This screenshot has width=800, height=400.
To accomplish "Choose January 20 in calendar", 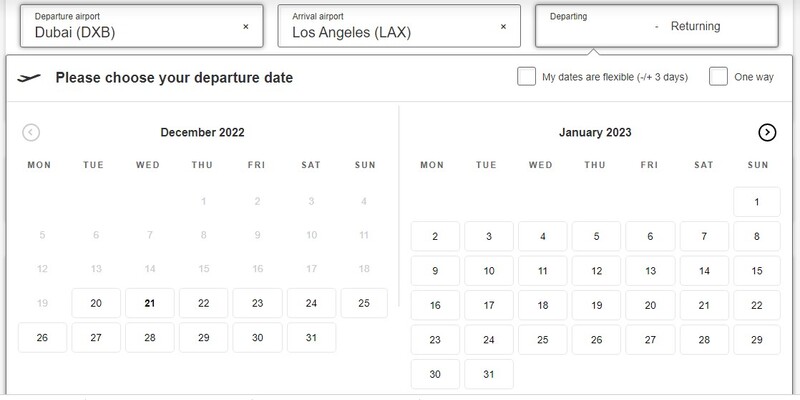I will click(650, 306).
